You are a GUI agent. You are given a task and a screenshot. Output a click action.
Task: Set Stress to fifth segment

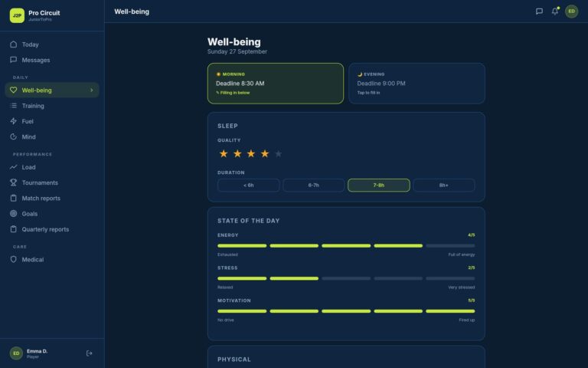pyautogui.click(x=450, y=278)
